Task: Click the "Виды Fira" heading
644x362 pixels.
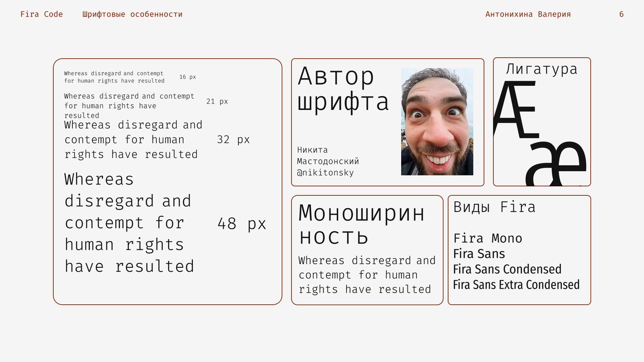Action: [x=494, y=207]
